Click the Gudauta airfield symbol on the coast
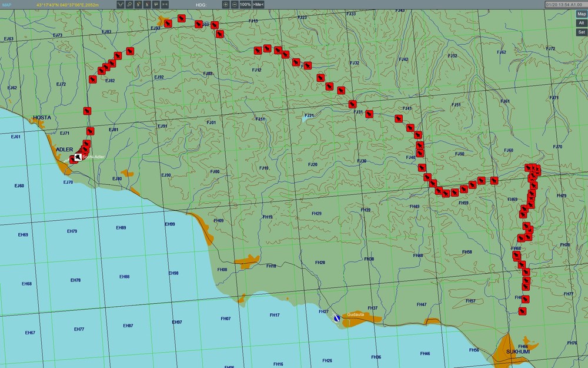 (337, 317)
